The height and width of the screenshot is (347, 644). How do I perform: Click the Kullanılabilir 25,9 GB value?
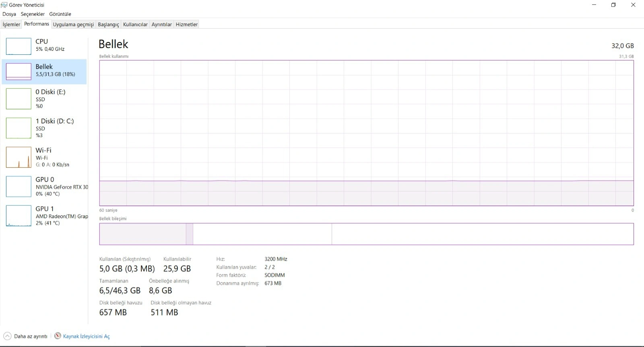coord(177,269)
